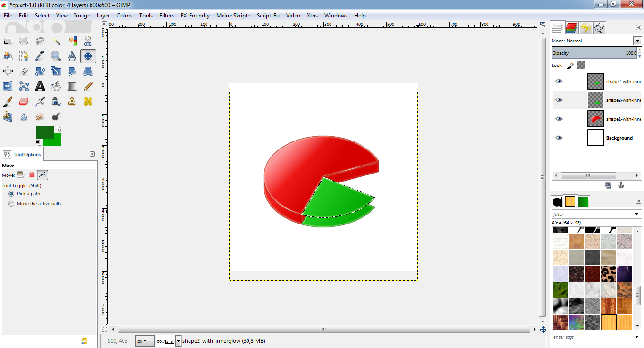Set Move mode to selection
The image size is (644, 348).
32,175
